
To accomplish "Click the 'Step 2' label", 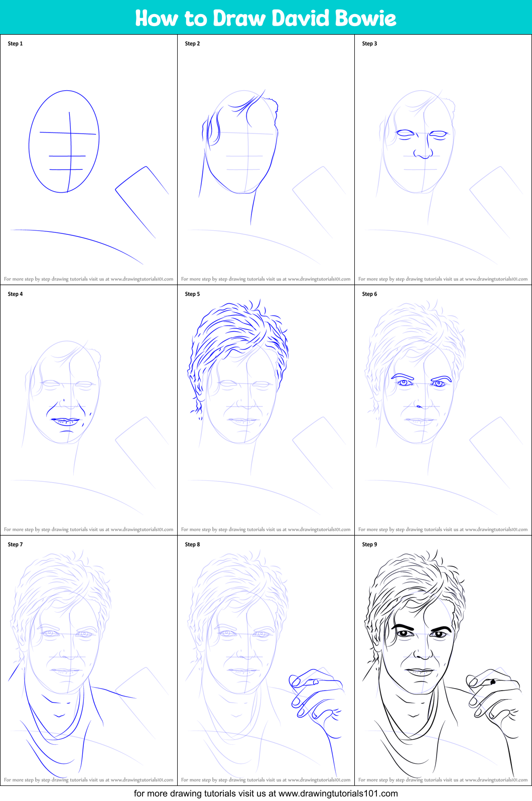I will [x=192, y=44].
